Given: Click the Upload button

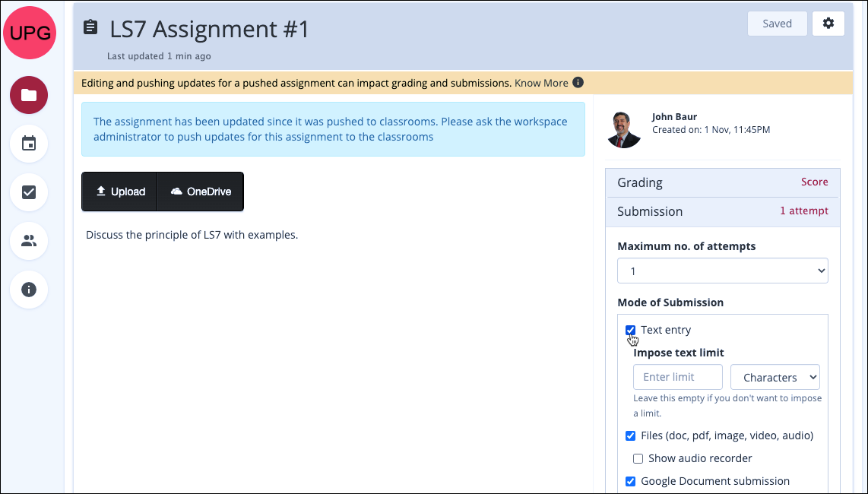Looking at the screenshot, I should (x=119, y=192).
